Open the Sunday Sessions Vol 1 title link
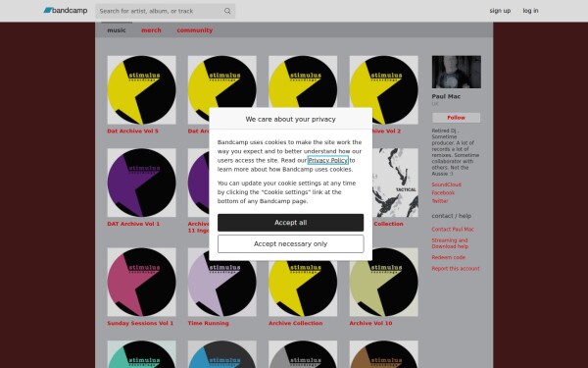The width and height of the screenshot is (588, 368). point(140,323)
